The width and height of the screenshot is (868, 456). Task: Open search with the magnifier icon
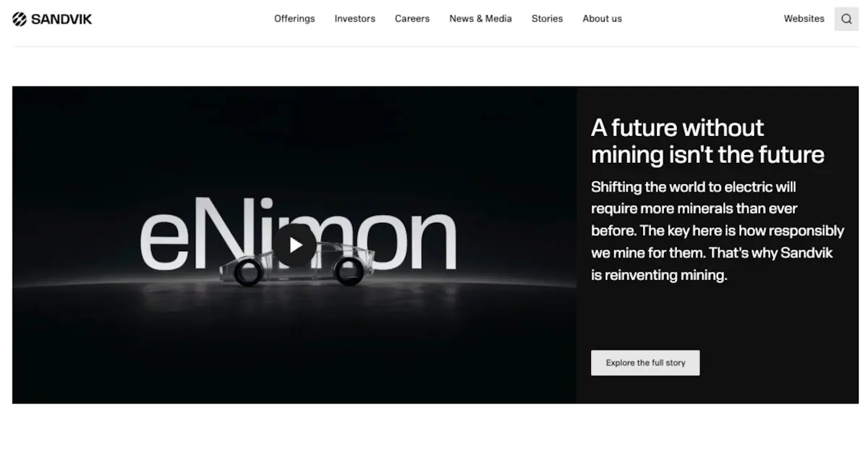tap(846, 19)
